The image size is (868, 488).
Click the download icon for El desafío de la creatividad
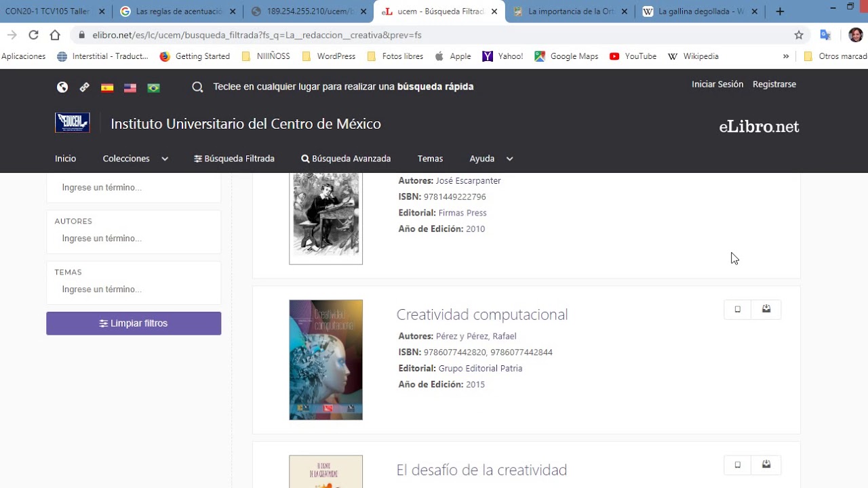[766, 465]
